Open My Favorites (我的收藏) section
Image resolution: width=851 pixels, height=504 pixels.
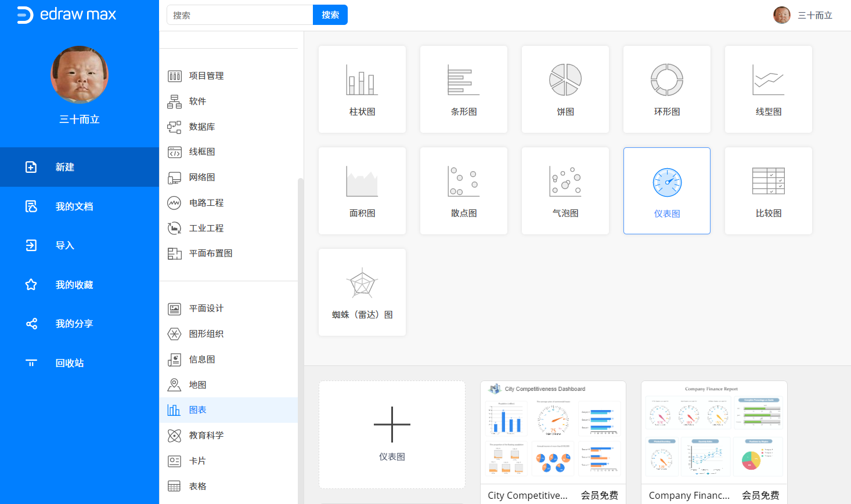click(74, 285)
